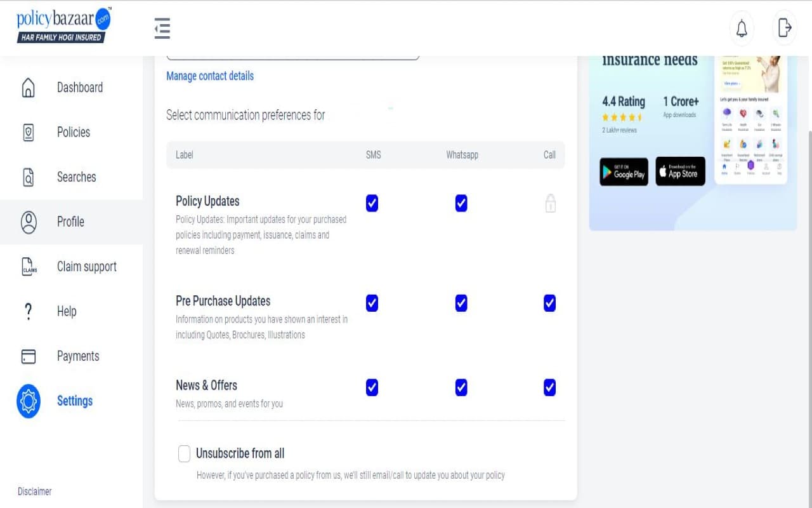This screenshot has width=812, height=508.
Task: Click the Searches document icon
Action: [28, 177]
